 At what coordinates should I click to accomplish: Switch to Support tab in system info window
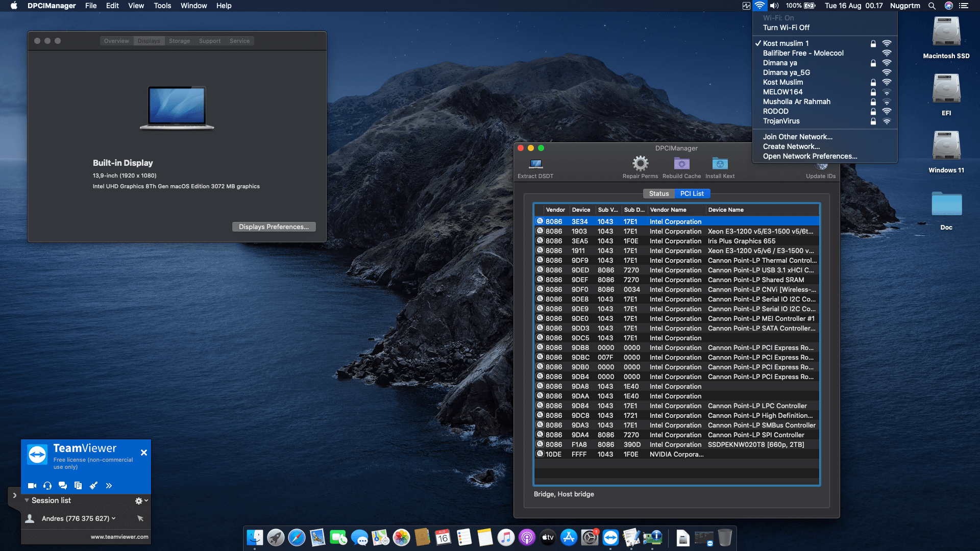(210, 41)
